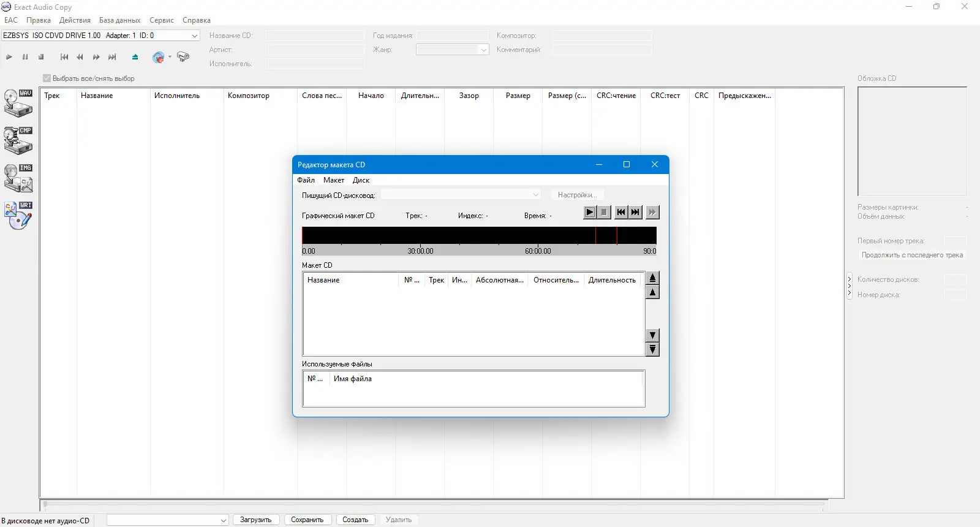Image resolution: width=980 pixels, height=527 pixels.
Task: Click the black graphic CD layout timeline bar
Action: tap(479, 235)
